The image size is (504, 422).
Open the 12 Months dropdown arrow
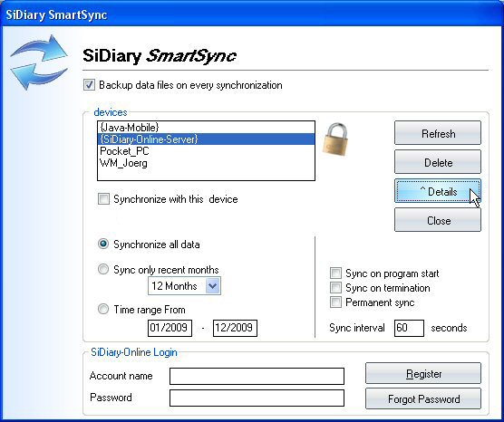coord(213,285)
